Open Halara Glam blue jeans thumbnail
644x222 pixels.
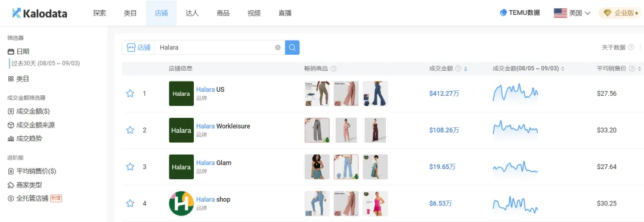click(x=346, y=167)
